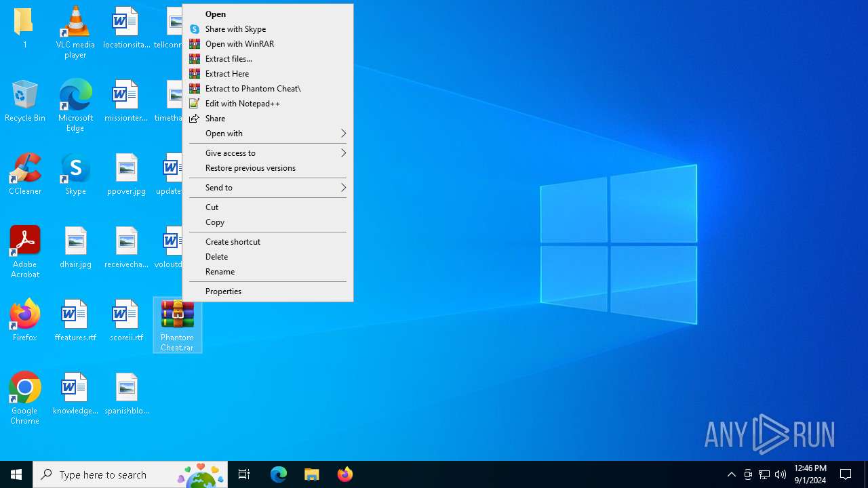Image resolution: width=868 pixels, height=488 pixels.
Task: Expand the Open with submenu
Action: 268,134
